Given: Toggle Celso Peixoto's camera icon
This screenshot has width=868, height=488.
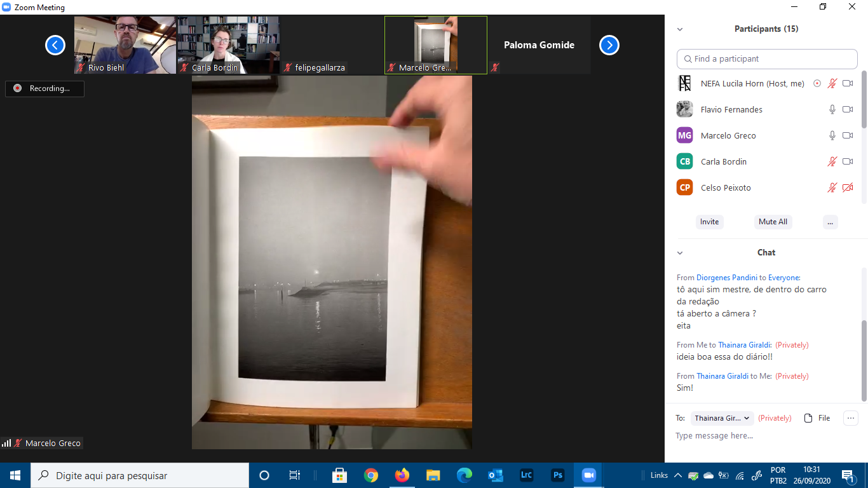Looking at the screenshot, I should 847,188.
